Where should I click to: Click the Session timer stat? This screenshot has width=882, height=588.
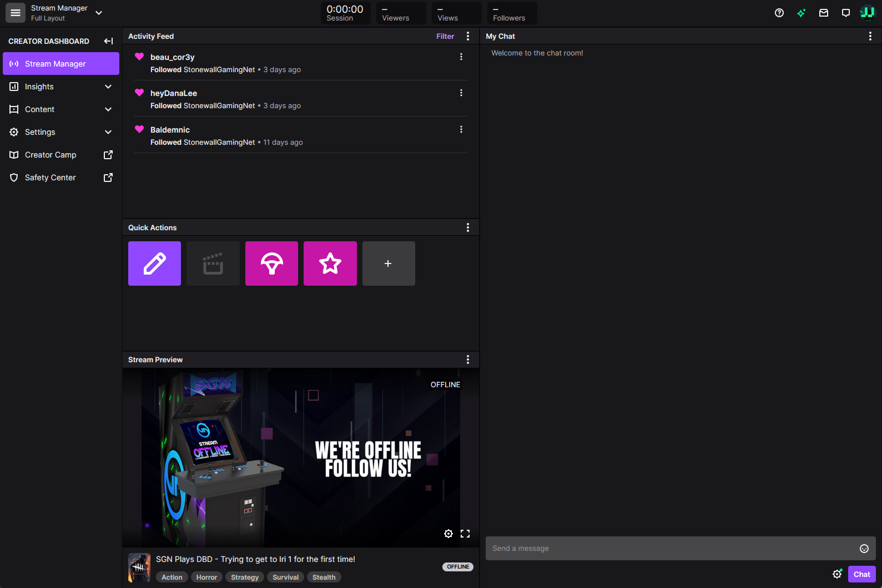click(345, 13)
